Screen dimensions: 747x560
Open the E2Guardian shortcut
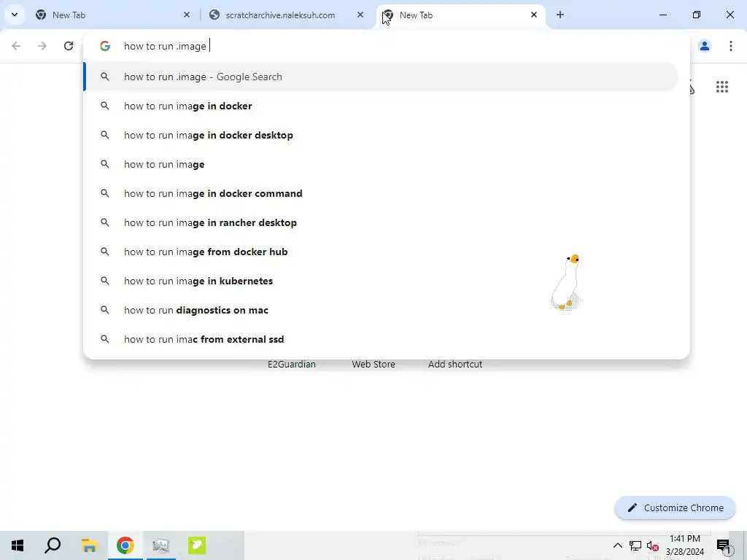292,365
